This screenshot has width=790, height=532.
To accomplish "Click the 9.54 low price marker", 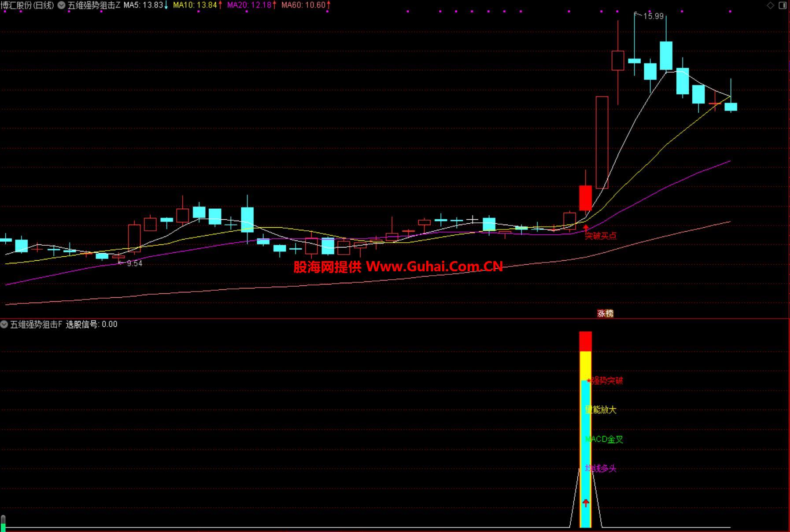I will tap(134, 263).
